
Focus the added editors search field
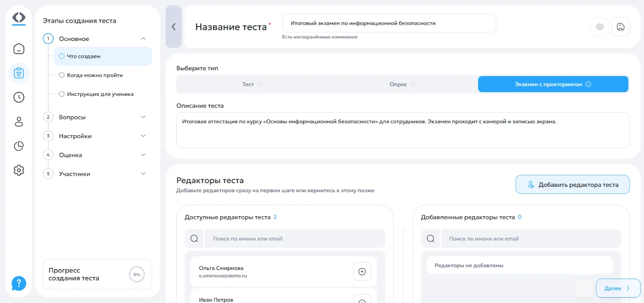[531, 239]
